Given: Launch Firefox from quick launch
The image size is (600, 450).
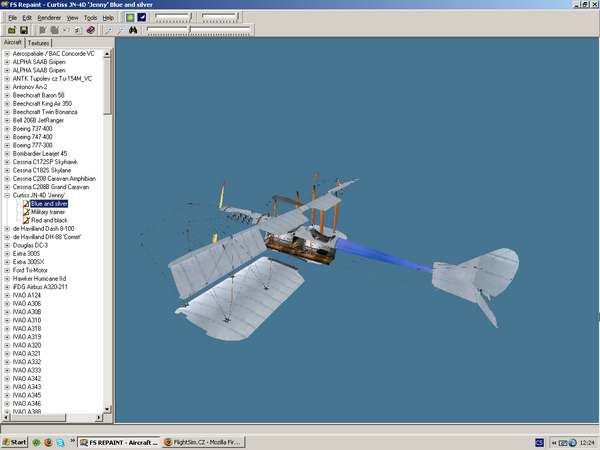Looking at the screenshot, I should coord(48,442).
